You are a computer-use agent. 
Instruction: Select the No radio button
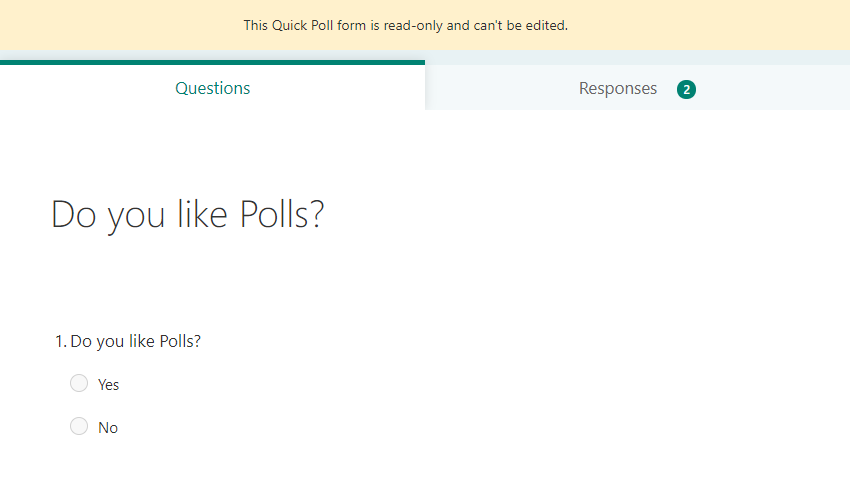pos(79,427)
